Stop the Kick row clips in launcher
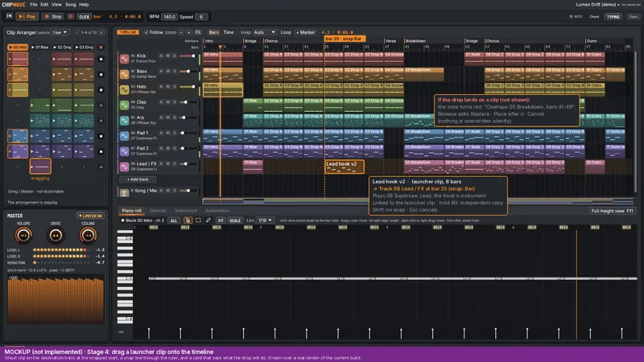The height and width of the screenshot is (362, 644). tap(101, 59)
